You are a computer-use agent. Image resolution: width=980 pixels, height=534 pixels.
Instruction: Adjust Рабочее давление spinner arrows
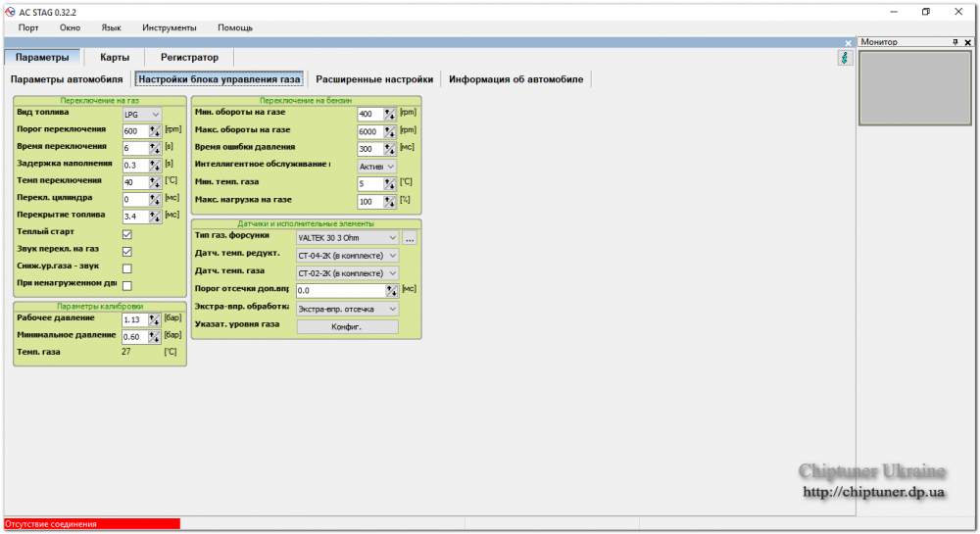[x=154, y=319]
